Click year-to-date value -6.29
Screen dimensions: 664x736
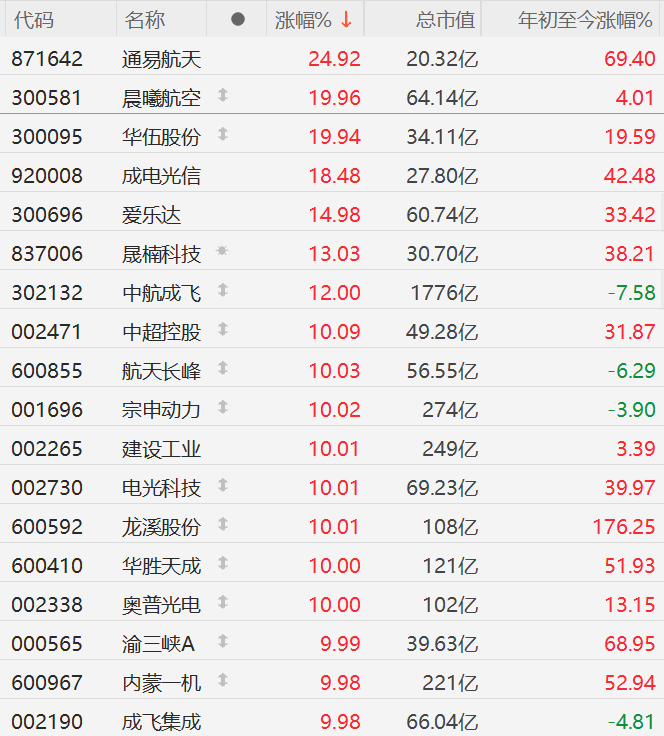point(631,371)
